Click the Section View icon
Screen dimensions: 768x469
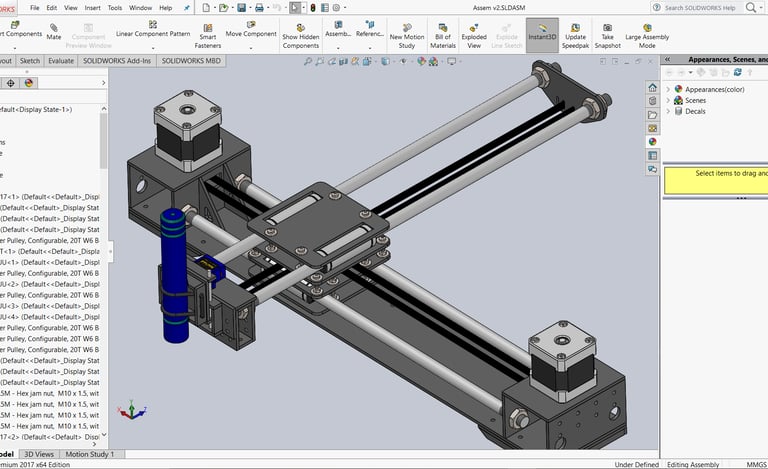[343, 61]
